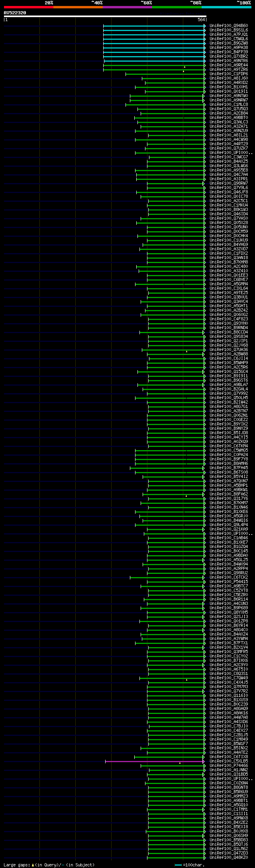Click hit label UniRef100_A9PA38
This screenshot has height=868, width=255.
[229, 48]
